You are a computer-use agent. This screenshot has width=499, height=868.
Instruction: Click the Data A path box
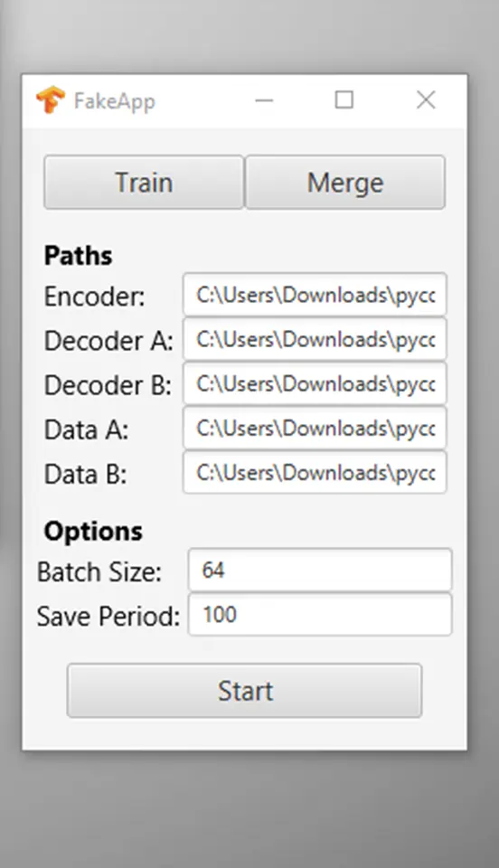click(315, 428)
